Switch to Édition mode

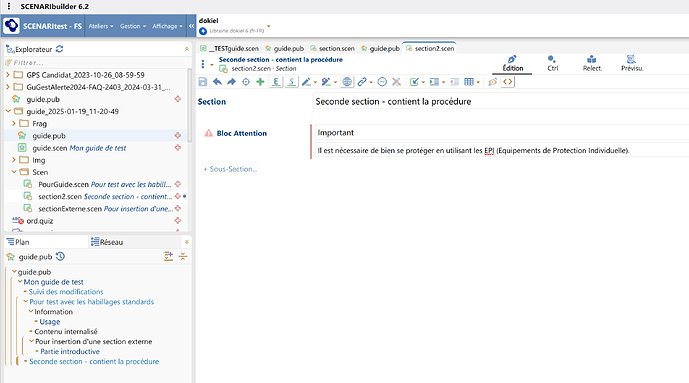pyautogui.click(x=513, y=64)
